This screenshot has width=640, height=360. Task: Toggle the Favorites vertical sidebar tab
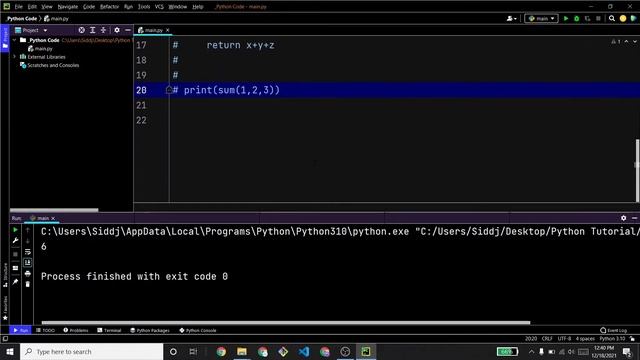pos(5,308)
